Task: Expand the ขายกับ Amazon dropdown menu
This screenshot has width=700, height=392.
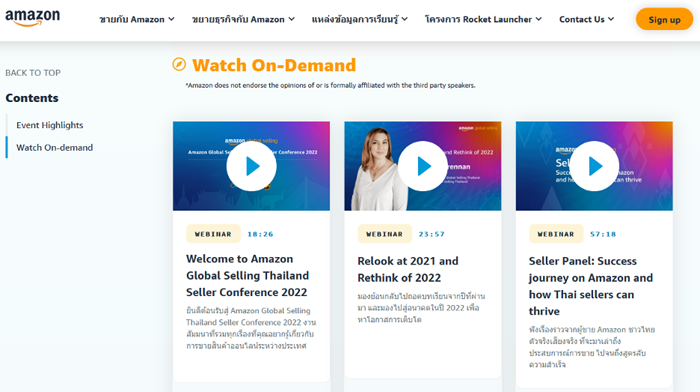Action: 137,19
